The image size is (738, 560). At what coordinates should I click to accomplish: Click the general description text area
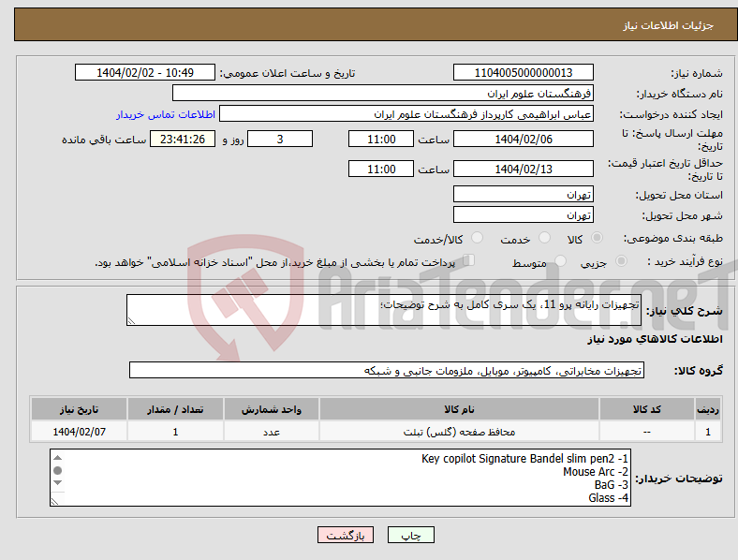(x=384, y=310)
